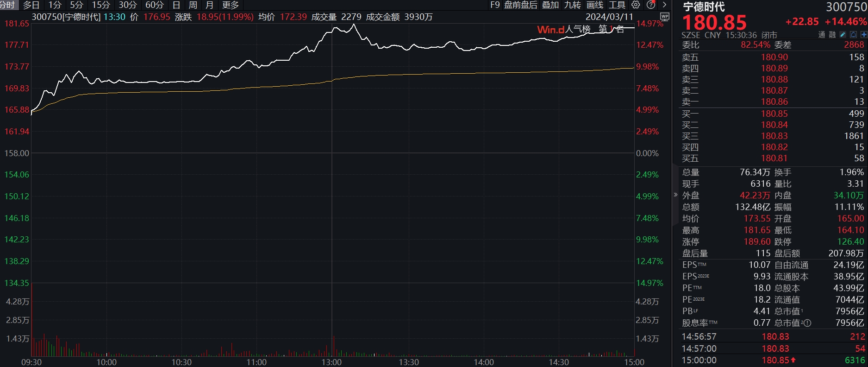The height and width of the screenshot is (367, 868).
Task: Click the 卖二 price 180.87
Action: point(774,90)
